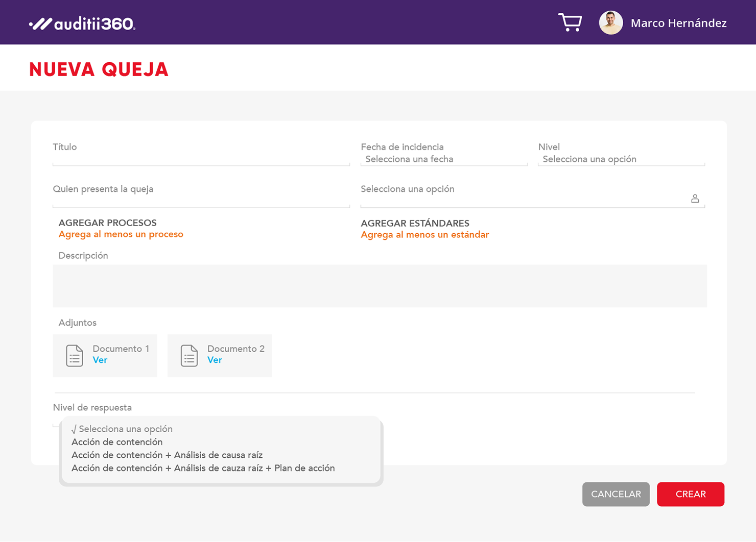
Task: Expand the Nivel dropdown
Action: pyautogui.click(x=621, y=159)
